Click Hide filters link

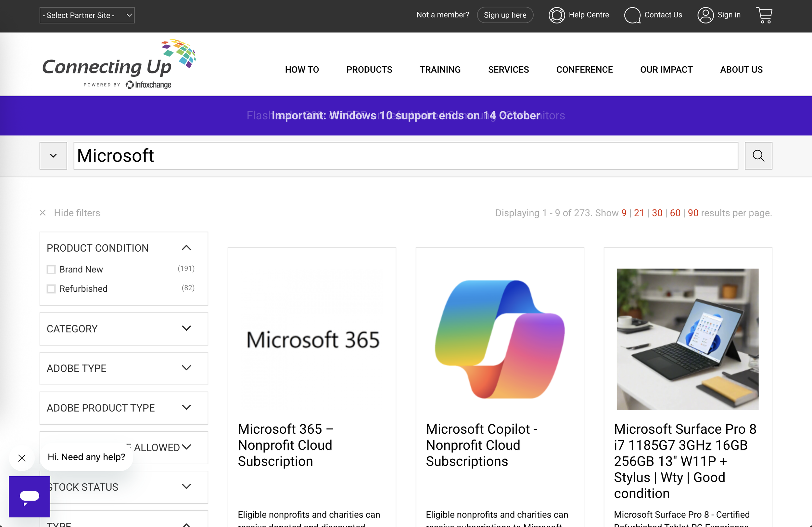(x=77, y=213)
